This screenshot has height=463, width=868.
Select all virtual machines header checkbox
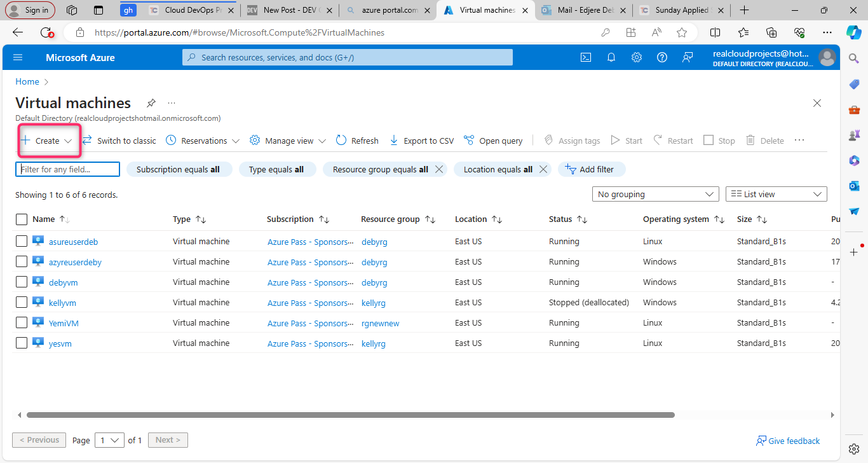pos(22,219)
